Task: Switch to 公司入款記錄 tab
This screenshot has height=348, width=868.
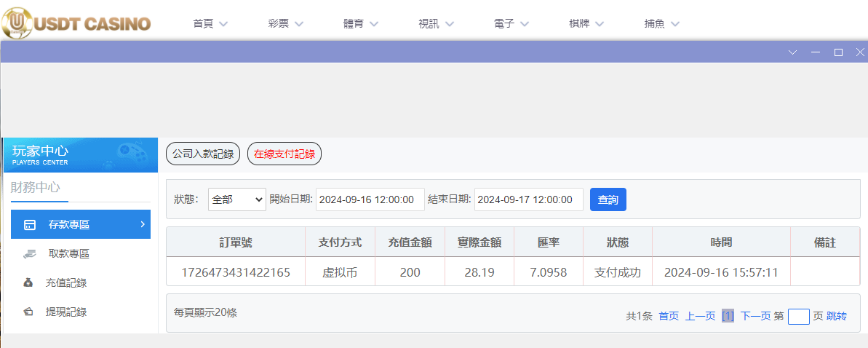Action: pos(203,154)
